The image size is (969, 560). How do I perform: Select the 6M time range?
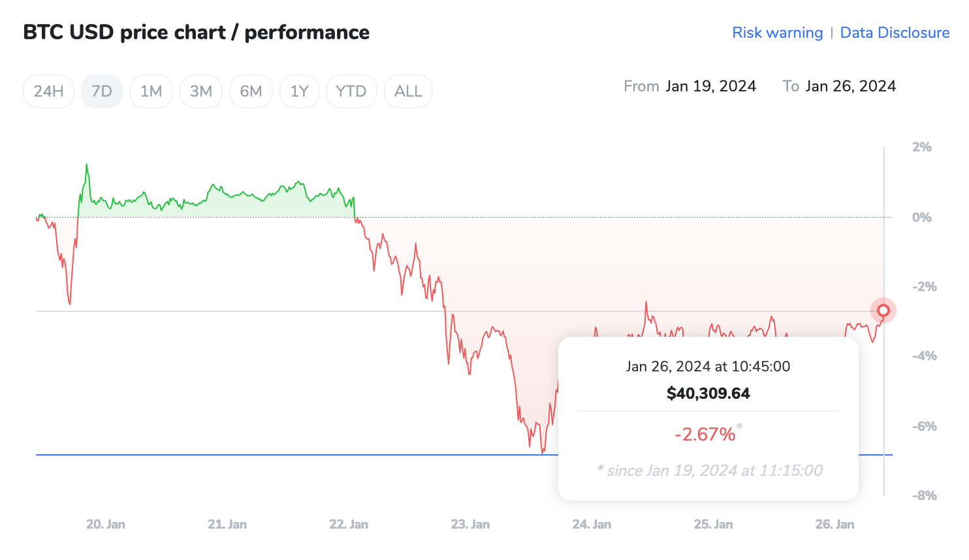coord(251,91)
